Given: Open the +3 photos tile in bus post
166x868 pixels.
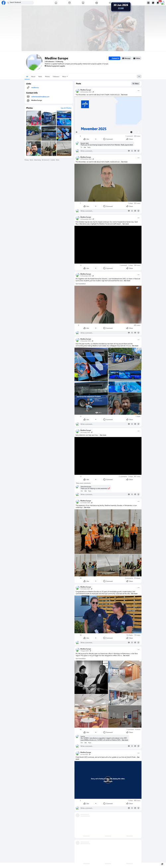Looking at the screenshot, I should pyautogui.click(x=125, y=404).
